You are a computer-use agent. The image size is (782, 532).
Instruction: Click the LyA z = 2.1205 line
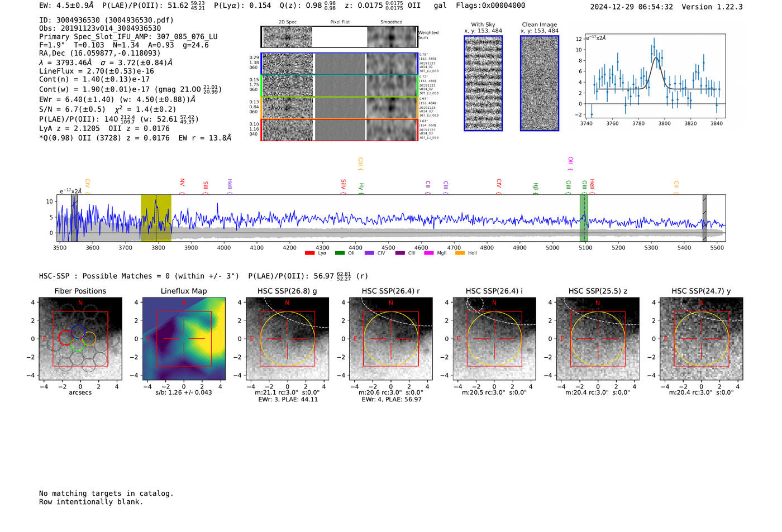coord(104,128)
